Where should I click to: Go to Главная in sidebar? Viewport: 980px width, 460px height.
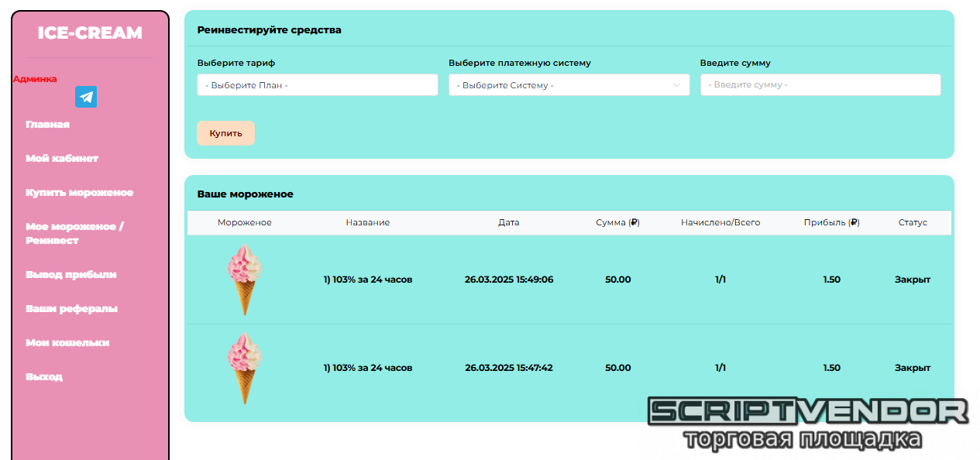47,125
